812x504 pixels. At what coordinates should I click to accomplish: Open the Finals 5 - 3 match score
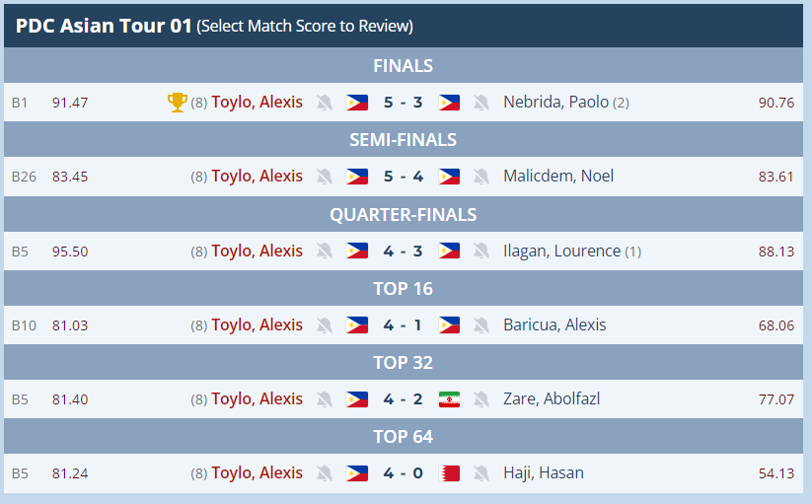[x=403, y=103]
